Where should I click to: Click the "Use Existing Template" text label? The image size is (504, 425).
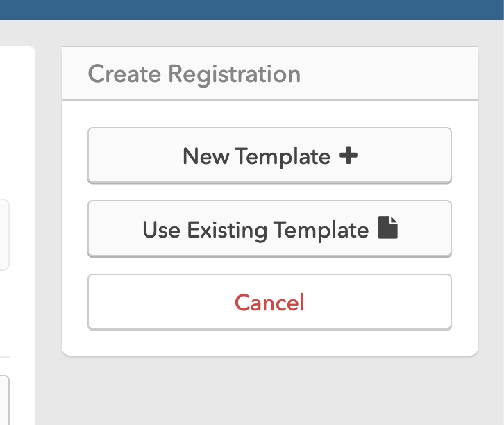(255, 229)
